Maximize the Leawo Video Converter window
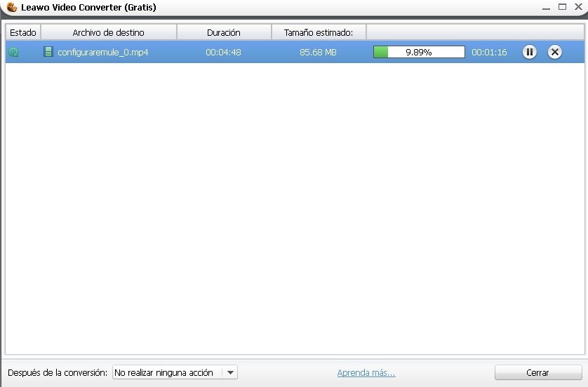Viewport: 588px width, 387px height. (562, 7)
